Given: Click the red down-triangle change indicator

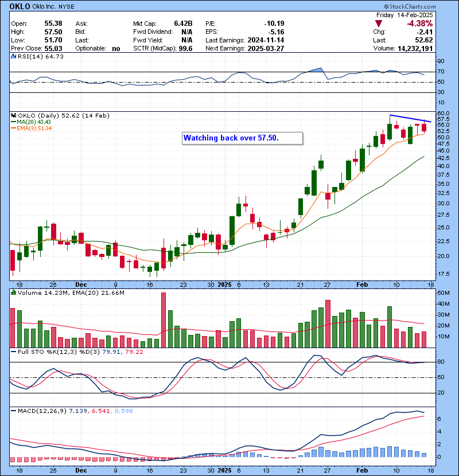Looking at the screenshot, I should click(x=379, y=24).
